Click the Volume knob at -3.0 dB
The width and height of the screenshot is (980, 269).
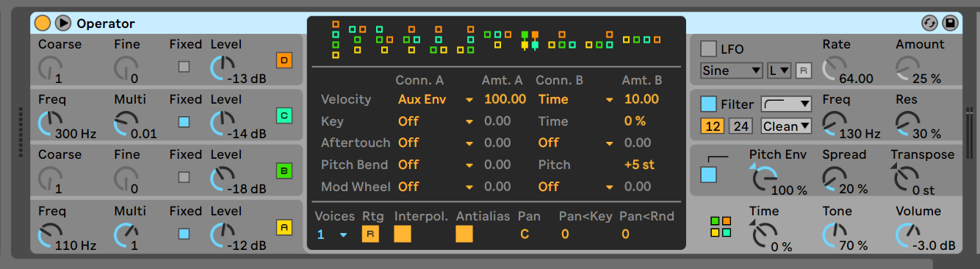[x=908, y=235]
